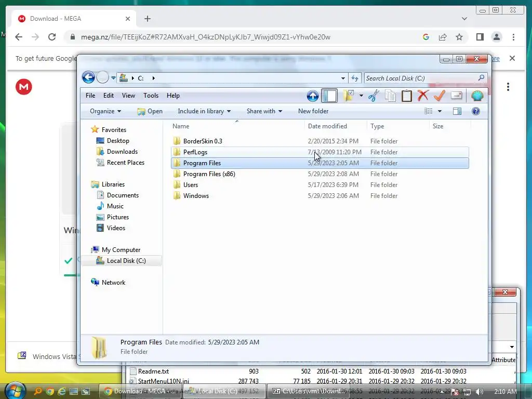Open the Edit menu
532x399 pixels.
(x=109, y=96)
